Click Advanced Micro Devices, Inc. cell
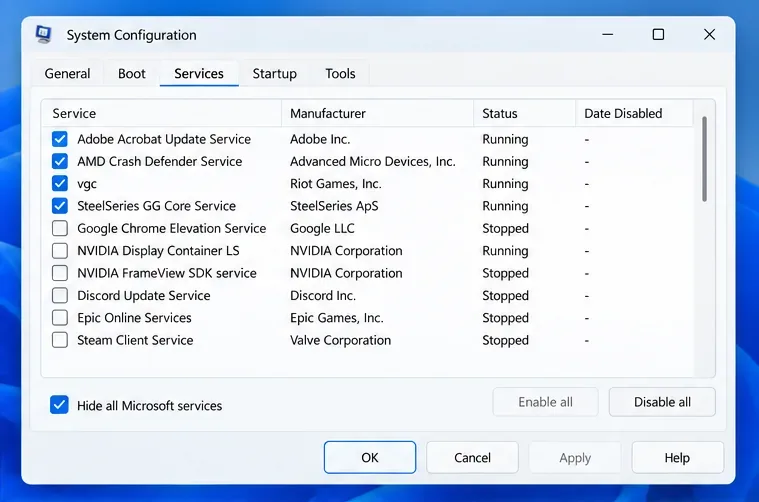The width and height of the screenshot is (759, 502). click(x=373, y=161)
